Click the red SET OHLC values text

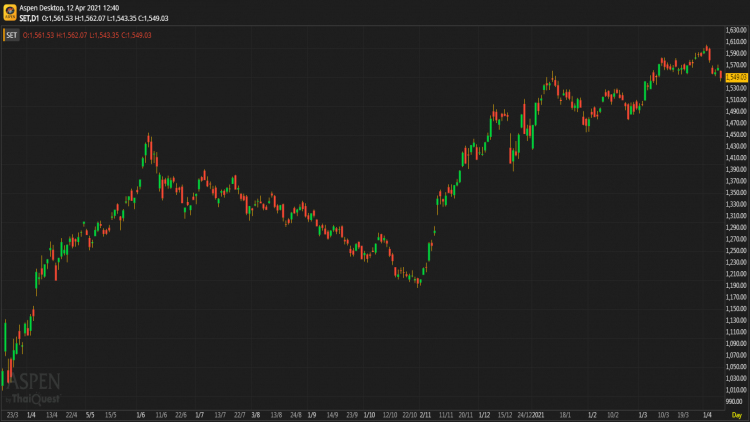point(87,35)
